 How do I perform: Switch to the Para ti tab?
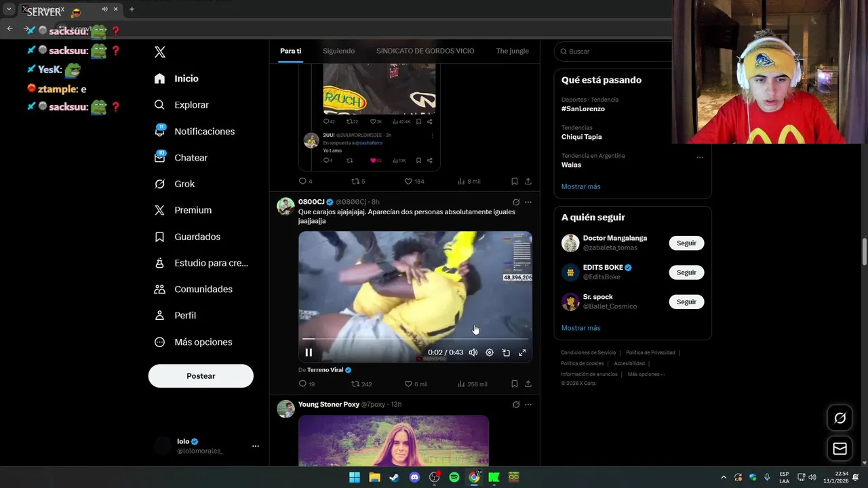click(x=290, y=51)
